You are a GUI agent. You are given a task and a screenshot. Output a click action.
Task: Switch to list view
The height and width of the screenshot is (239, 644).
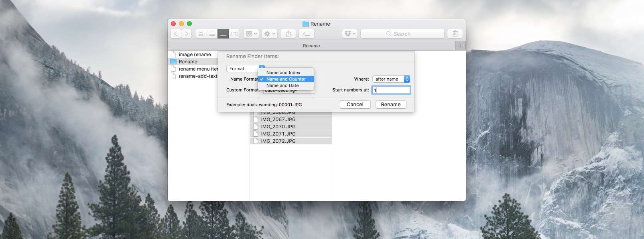click(212, 34)
